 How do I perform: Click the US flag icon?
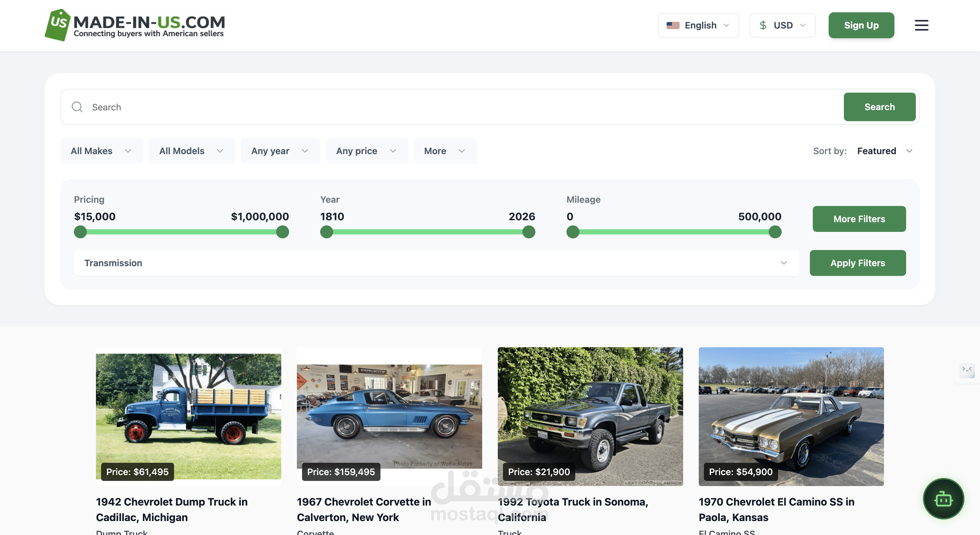672,26
